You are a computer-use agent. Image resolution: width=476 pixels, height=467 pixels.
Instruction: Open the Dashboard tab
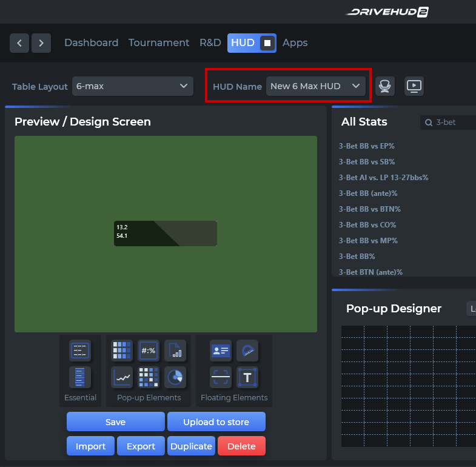pyautogui.click(x=91, y=43)
